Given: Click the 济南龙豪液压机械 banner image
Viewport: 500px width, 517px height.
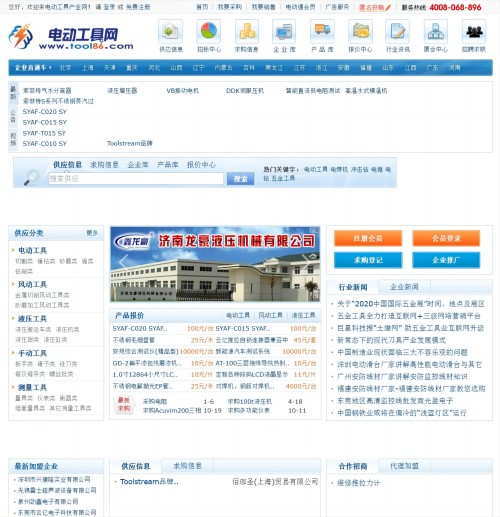Looking at the screenshot, I should pyautogui.click(x=215, y=264).
